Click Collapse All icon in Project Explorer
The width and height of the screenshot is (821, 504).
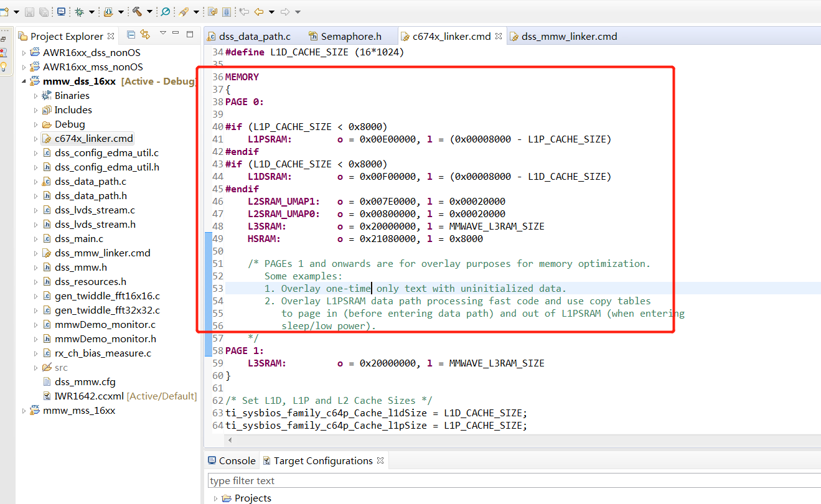coord(131,35)
